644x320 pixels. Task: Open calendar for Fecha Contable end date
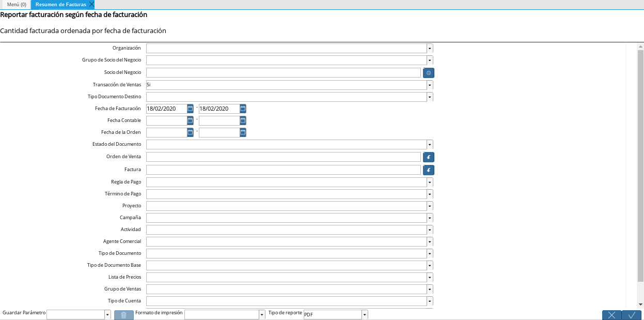[x=243, y=120]
